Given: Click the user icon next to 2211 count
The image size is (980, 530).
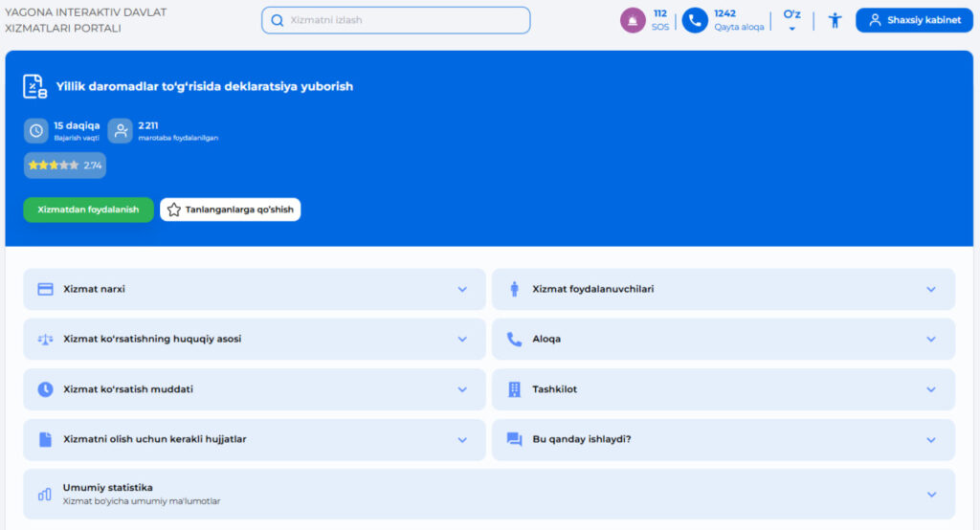Looking at the screenshot, I should pos(121,131).
